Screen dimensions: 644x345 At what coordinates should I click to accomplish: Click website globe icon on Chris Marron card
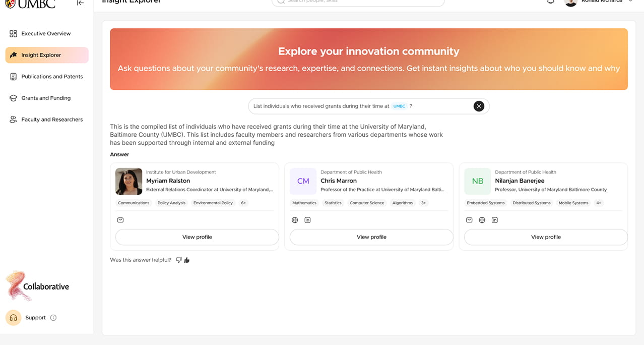(x=295, y=220)
